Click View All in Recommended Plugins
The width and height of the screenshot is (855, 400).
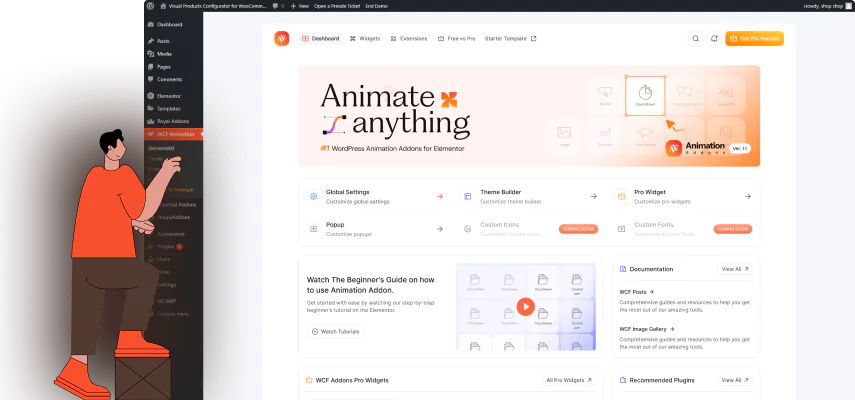click(x=735, y=380)
